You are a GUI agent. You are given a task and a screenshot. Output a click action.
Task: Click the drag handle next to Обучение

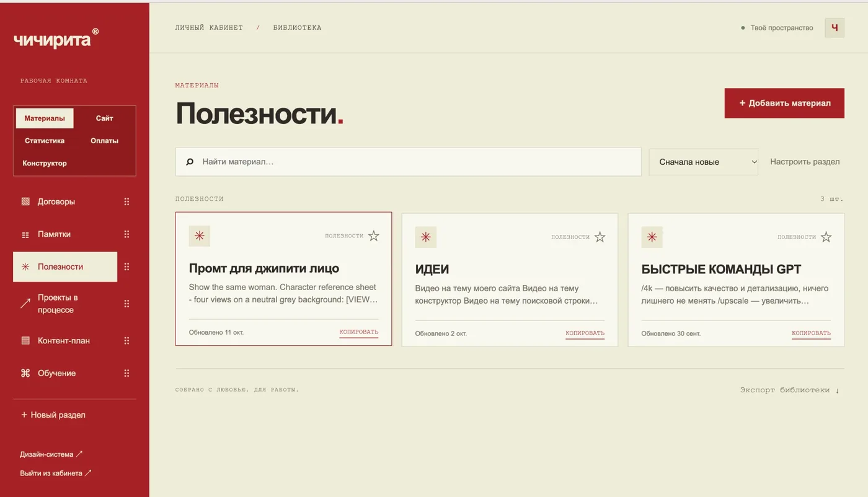[x=126, y=373]
